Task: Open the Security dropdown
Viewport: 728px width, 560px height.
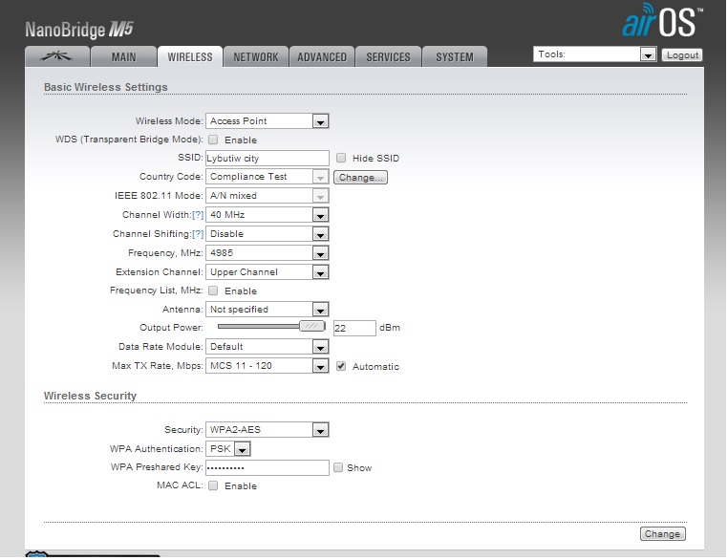Action: click(x=267, y=429)
